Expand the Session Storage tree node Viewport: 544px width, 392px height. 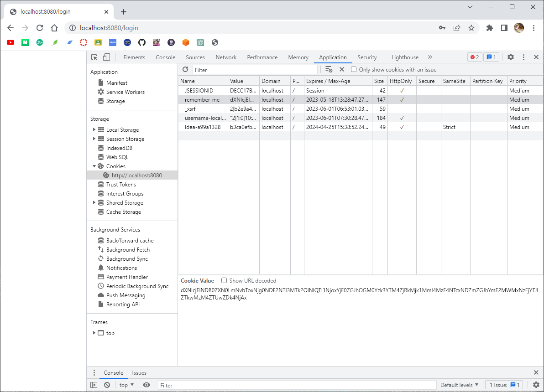click(x=94, y=139)
